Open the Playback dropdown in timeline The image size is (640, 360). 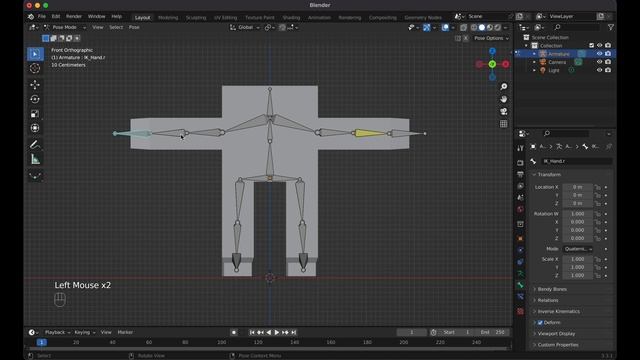(57, 332)
